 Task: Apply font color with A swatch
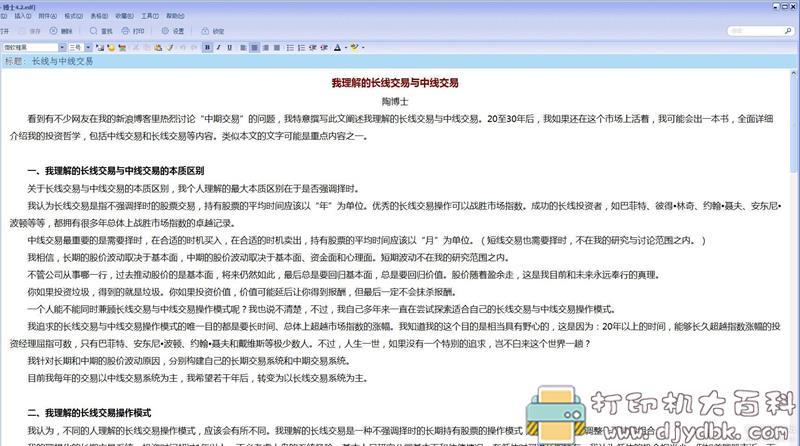pos(337,47)
